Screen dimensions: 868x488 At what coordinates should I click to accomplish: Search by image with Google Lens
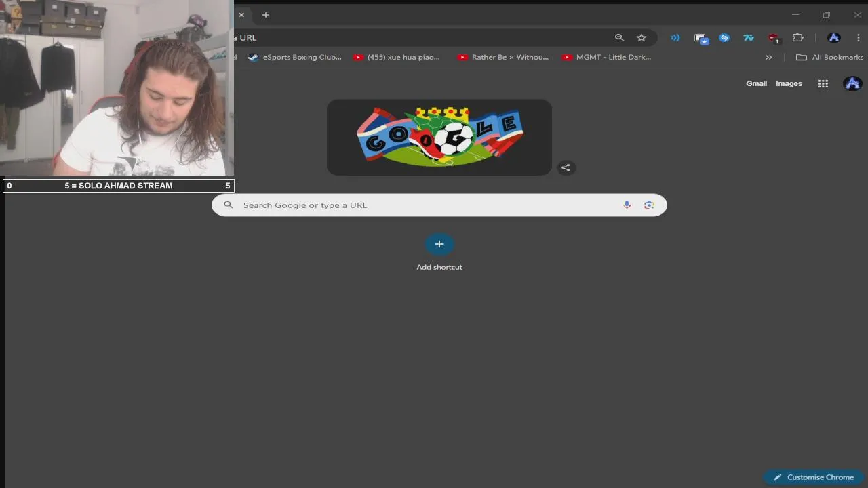click(649, 205)
